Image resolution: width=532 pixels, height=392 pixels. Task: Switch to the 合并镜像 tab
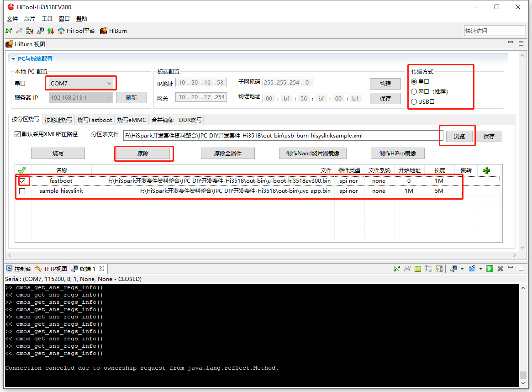click(x=163, y=120)
